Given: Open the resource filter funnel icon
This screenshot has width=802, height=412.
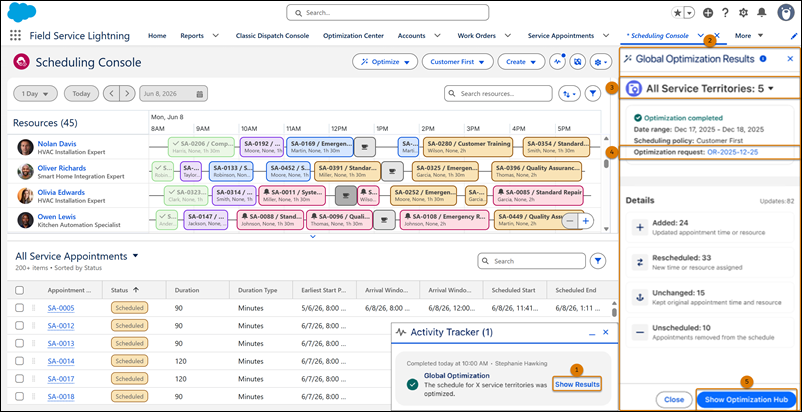Looking at the screenshot, I should [x=593, y=94].
